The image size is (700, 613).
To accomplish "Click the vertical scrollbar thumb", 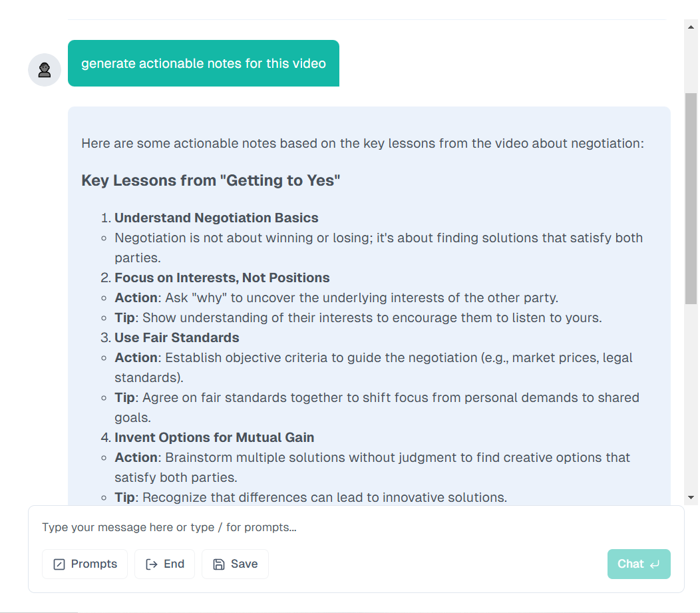I will [x=691, y=199].
